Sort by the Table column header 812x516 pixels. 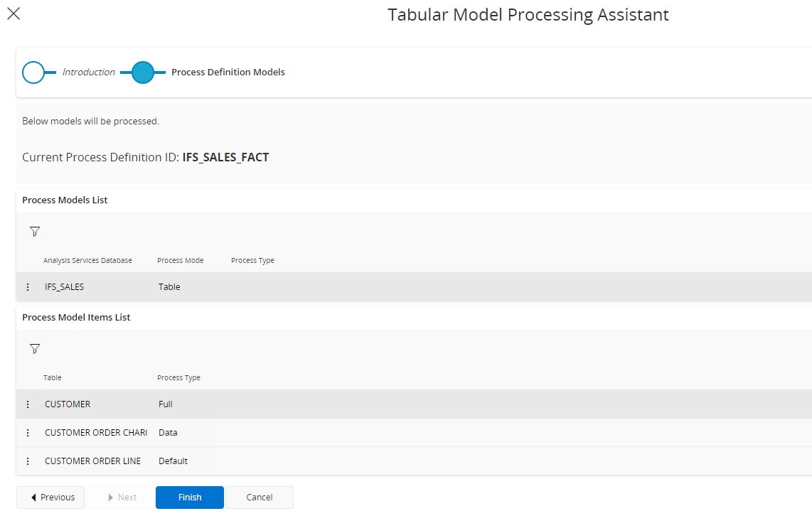click(x=52, y=377)
